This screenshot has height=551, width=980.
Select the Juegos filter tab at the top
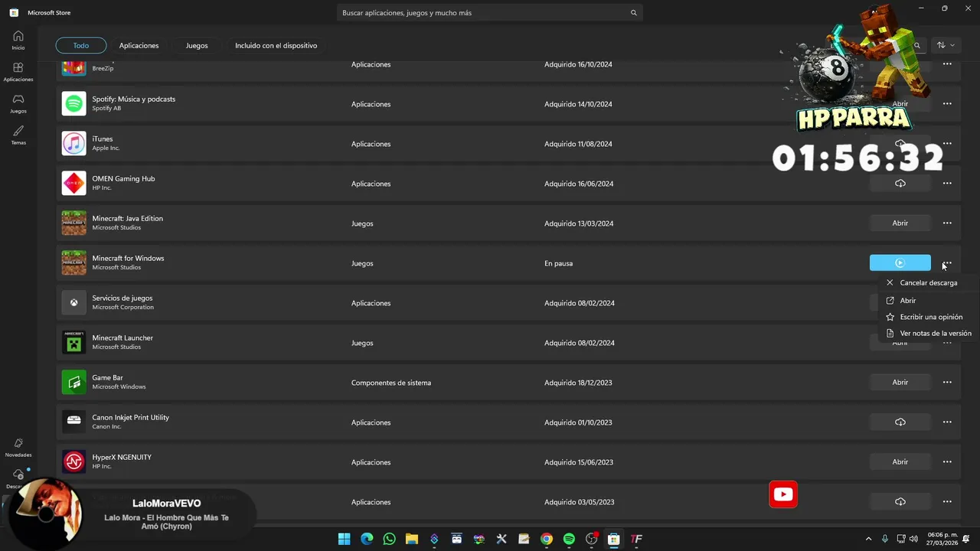click(x=197, y=46)
